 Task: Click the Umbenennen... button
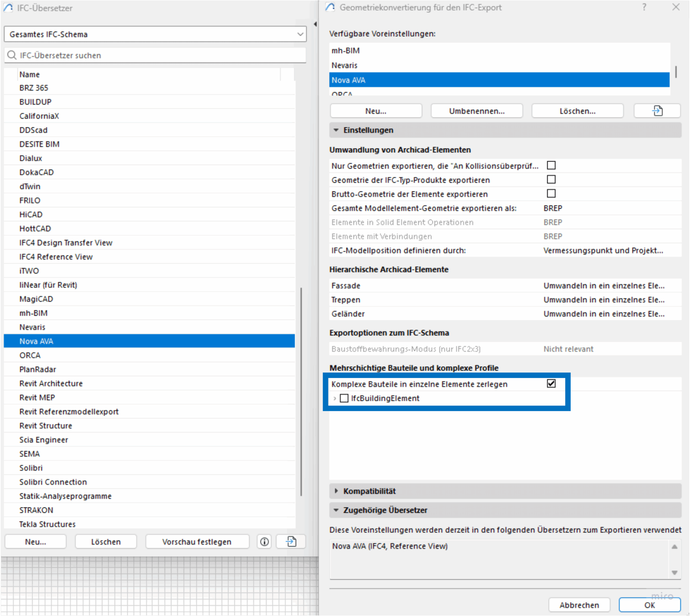coord(476,111)
